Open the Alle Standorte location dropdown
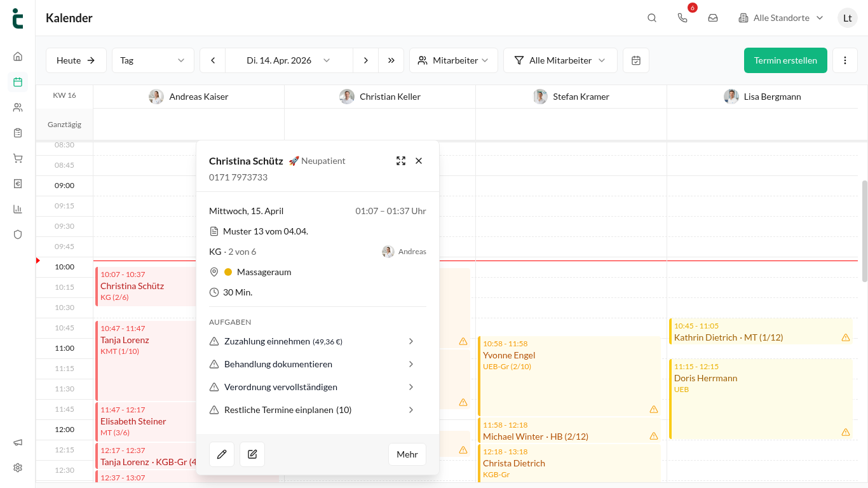Screen dimensions: 868x488 (x=781, y=18)
